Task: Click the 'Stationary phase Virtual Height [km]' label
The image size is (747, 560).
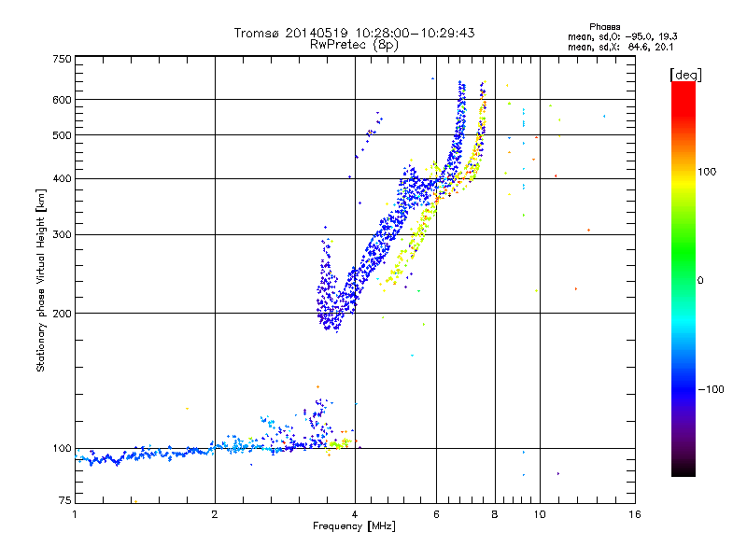Action: 41,280
